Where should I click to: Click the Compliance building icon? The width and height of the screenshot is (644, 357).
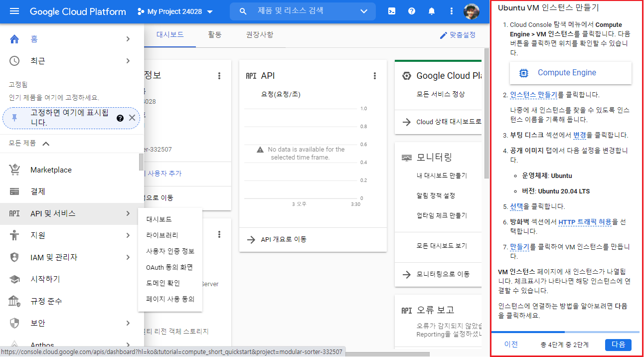[x=14, y=301]
